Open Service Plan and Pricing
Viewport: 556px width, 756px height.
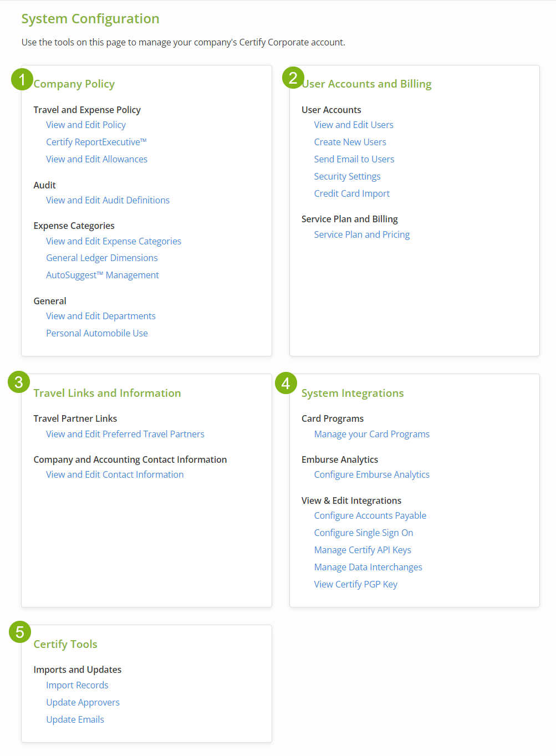pyautogui.click(x=361, y=234)
